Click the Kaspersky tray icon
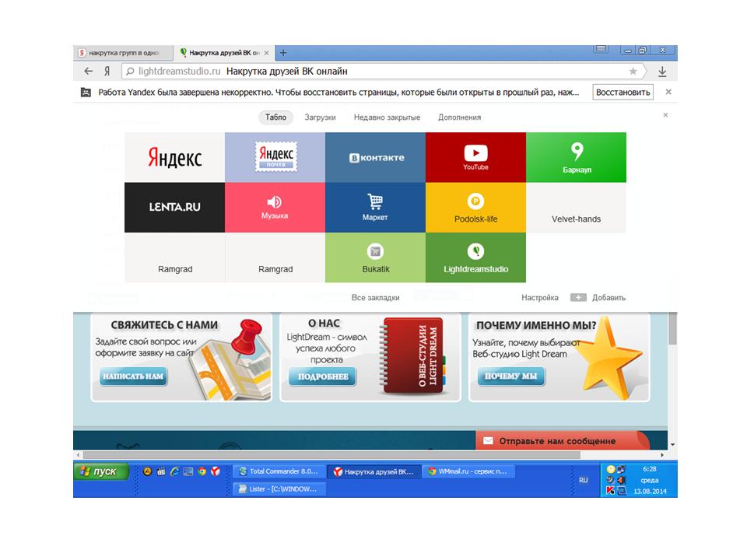 pos(610,491)
